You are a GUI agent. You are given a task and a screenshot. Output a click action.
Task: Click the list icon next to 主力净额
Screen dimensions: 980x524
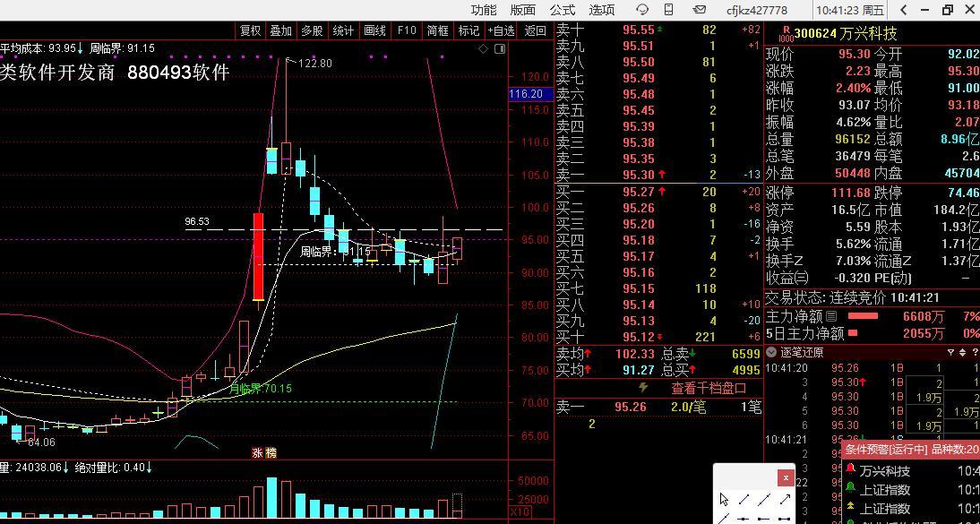(830, 316)
